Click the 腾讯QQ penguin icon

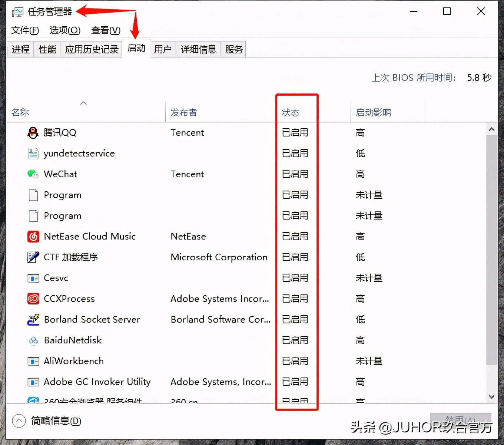(x=33, y=132)
